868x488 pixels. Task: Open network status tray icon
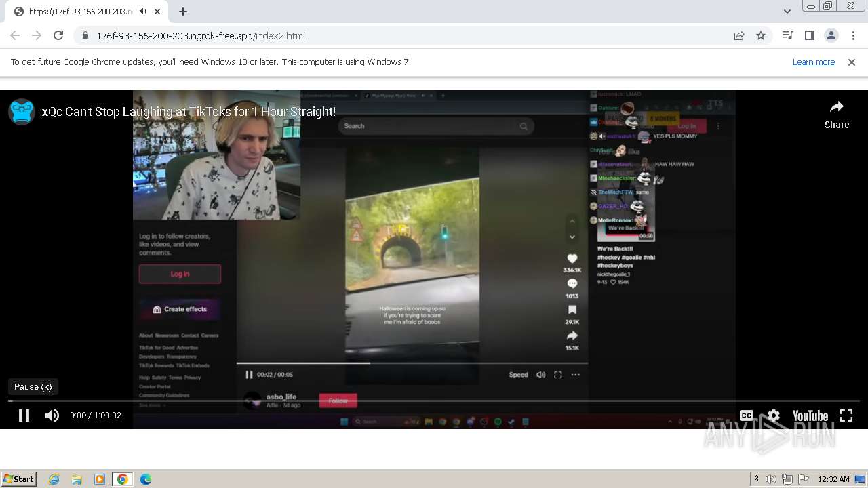[x=787, y=479]
